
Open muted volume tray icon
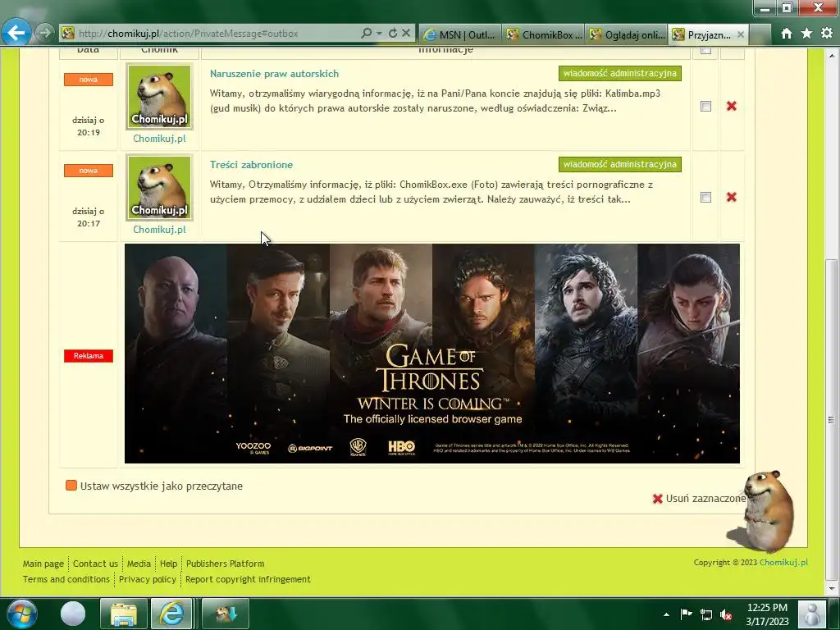(726, 614)
